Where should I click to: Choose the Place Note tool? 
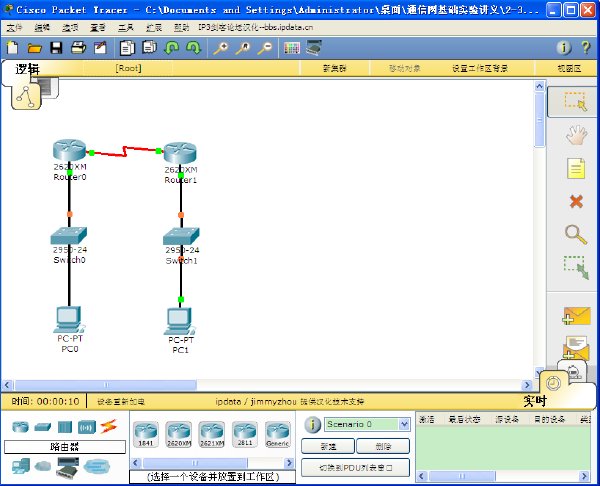click(576, 168)
